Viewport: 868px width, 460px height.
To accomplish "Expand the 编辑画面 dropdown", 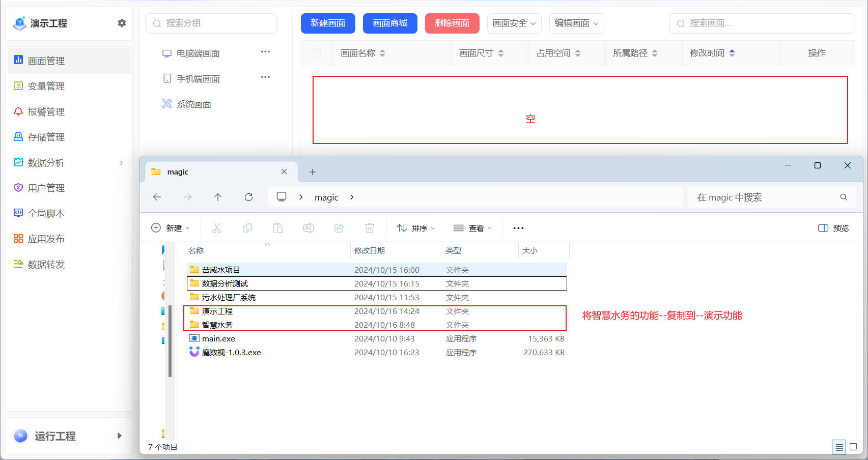I will (576, 23).
